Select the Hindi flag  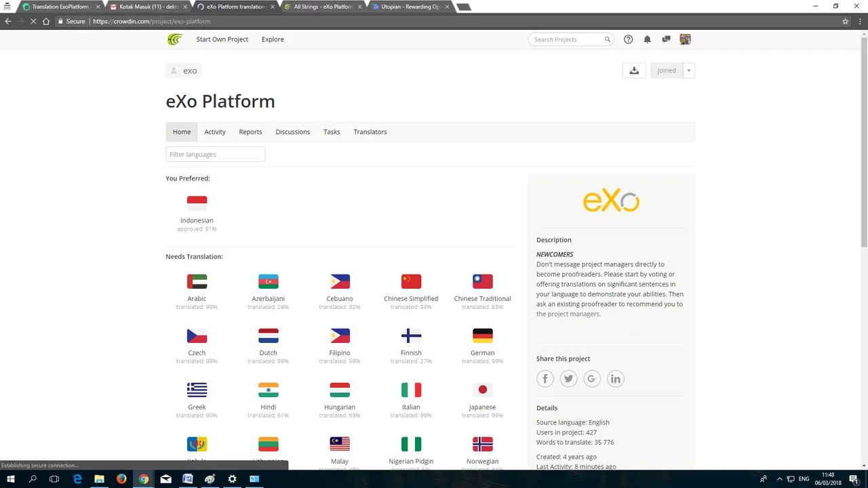[x=269, y=390]
